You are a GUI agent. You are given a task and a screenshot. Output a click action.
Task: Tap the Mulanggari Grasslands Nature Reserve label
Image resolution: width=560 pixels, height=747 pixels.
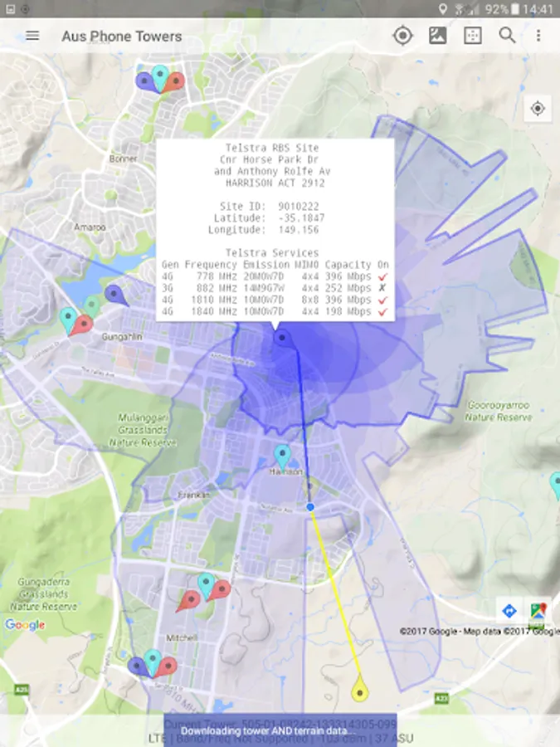click(143, 430)
